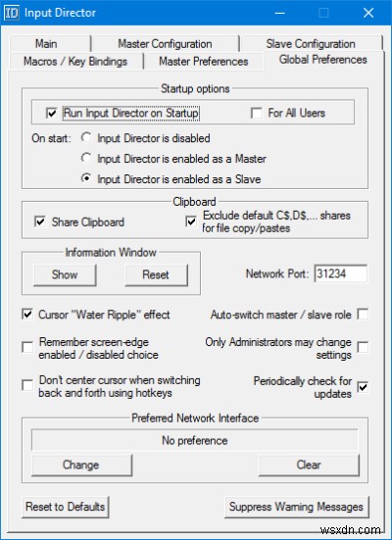The width and height of the screenshot is (392, 540).
Task: Disable Cursor Water Ripple effect
Action: 27,314
